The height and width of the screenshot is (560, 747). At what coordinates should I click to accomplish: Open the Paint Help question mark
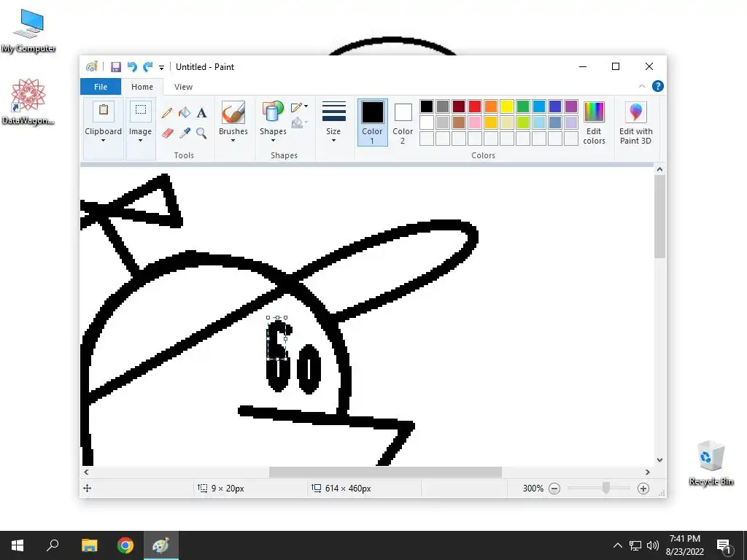coord(658,86)
